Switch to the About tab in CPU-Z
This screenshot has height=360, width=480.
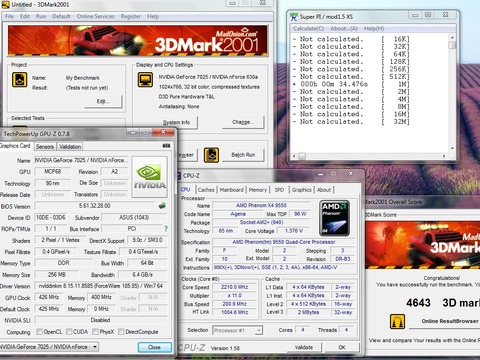[x=324, y=190]
